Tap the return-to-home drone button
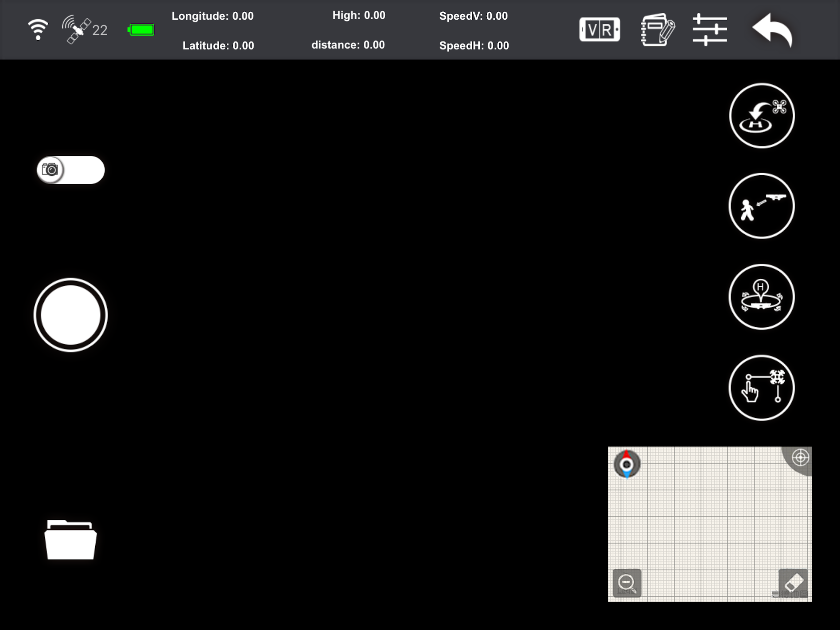The width and height of the screenshot is (840, 630). pyautogui.click(x=761, y=116)
